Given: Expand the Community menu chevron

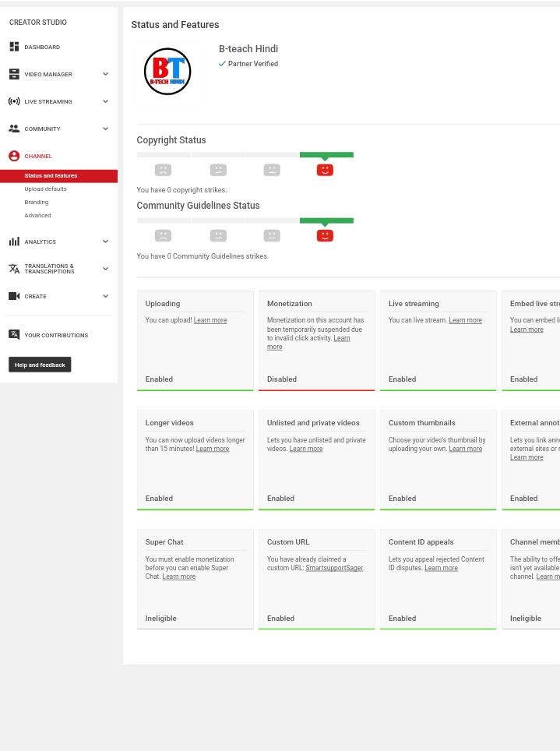Looking at the screenshot, I should [x=105, y=129].
